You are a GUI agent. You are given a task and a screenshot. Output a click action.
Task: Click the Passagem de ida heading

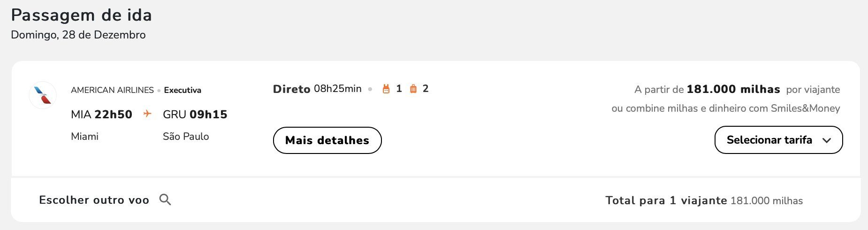82,15
